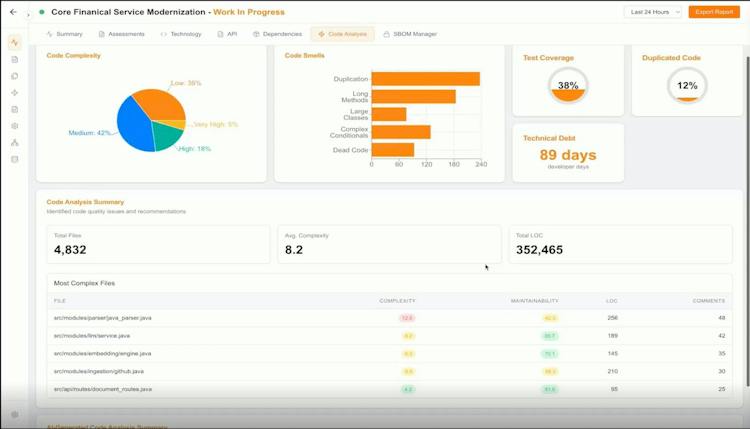Open file src/modules/llm/service.java row

pos(389,336)
